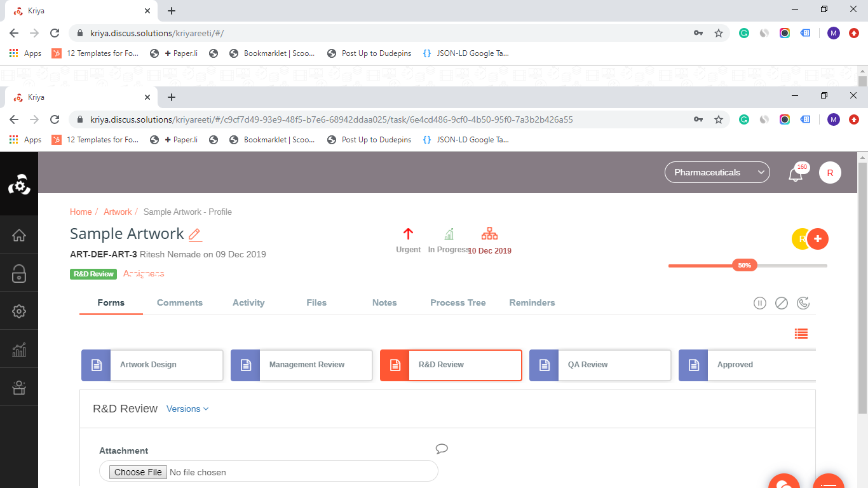Screen dimensions: 868x488
Task: Open notifications bell showing 160
Action: coord(796,174)
